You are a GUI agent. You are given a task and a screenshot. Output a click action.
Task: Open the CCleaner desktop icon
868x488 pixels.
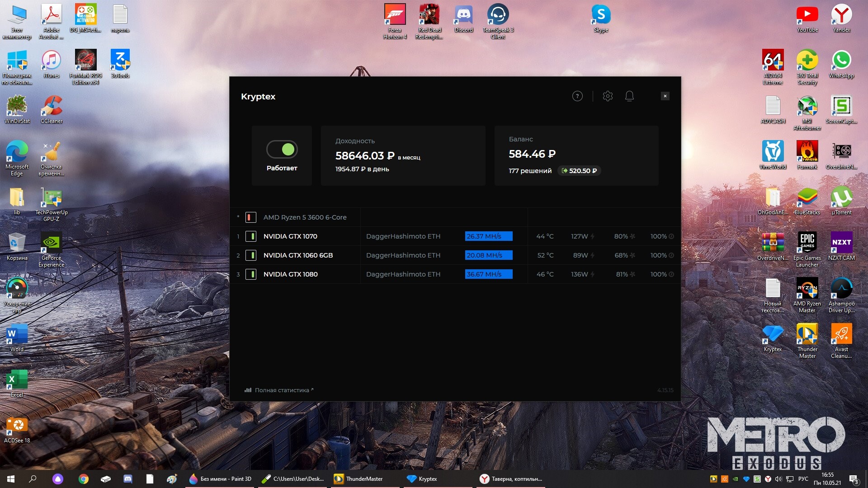51,109
